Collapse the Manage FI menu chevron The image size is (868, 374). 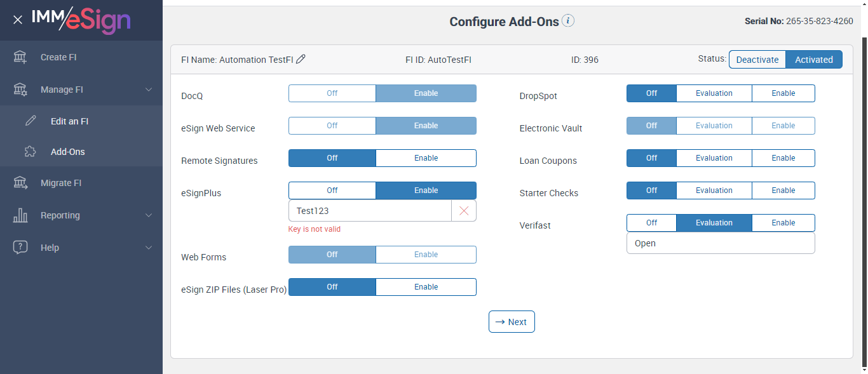click(x=149, y=90)
